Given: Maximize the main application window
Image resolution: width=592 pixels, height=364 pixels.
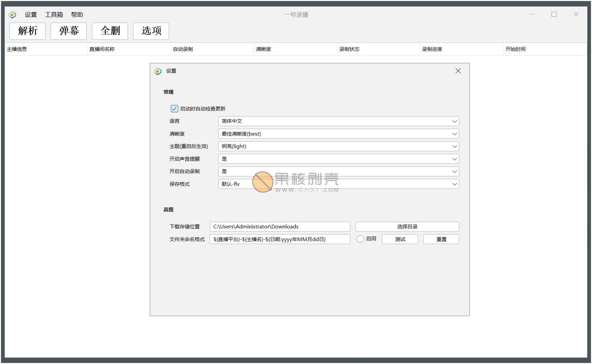Looking at the screenshot, I should 554,14.
